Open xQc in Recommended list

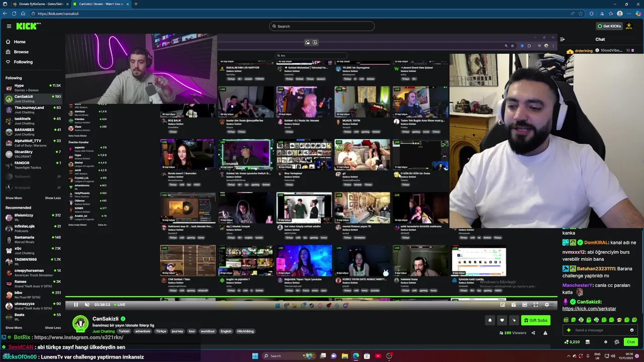pyautogui.click(x=33, y=250)
